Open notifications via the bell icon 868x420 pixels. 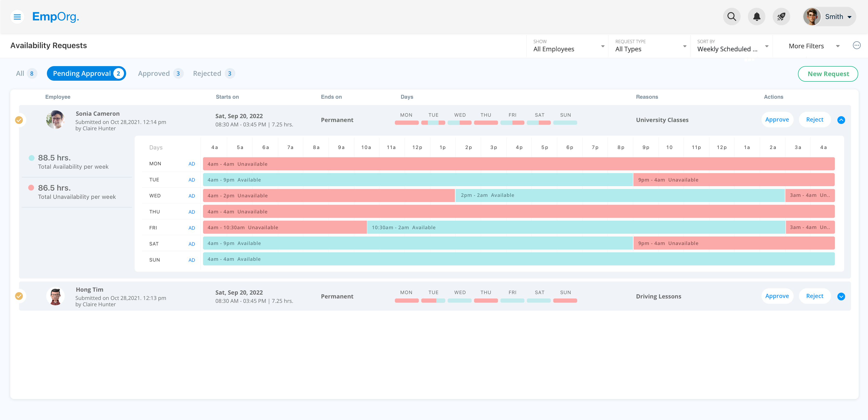(756, 16)
